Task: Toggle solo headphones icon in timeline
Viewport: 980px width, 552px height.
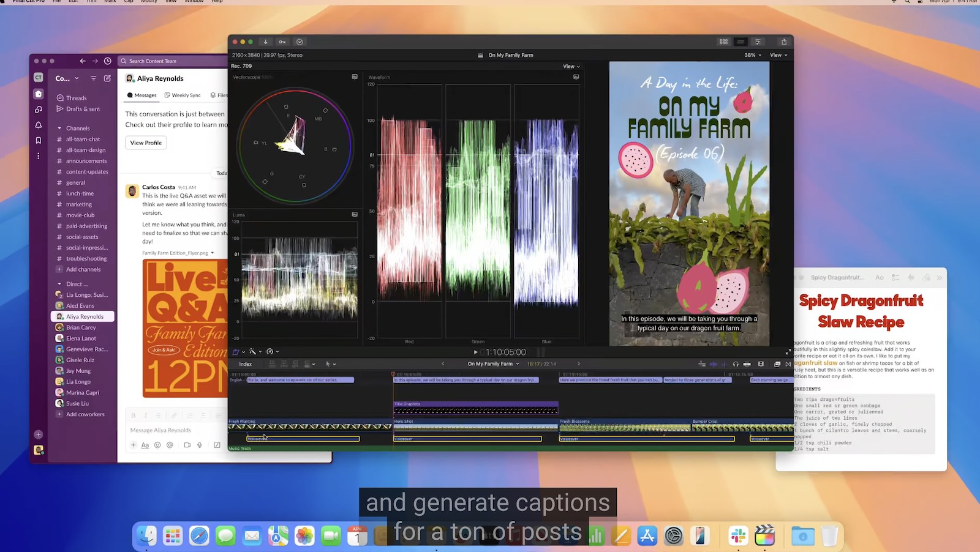Action: pos(736,364)
